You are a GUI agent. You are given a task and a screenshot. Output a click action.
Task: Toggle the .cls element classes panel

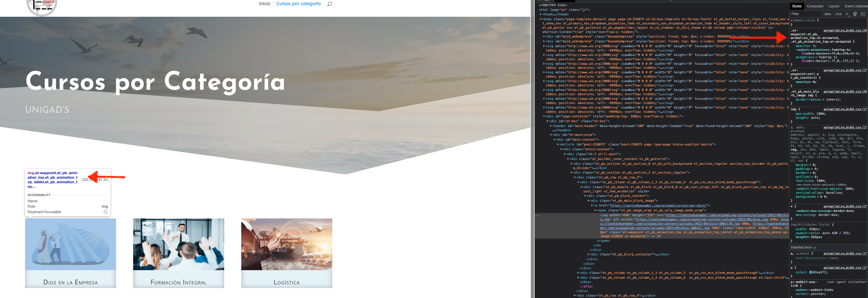tap(838, 14)
